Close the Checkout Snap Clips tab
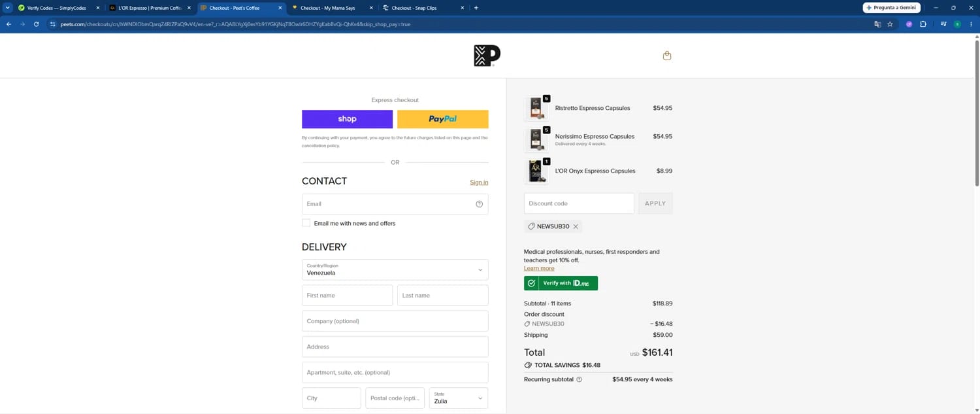 pos(463,8)
